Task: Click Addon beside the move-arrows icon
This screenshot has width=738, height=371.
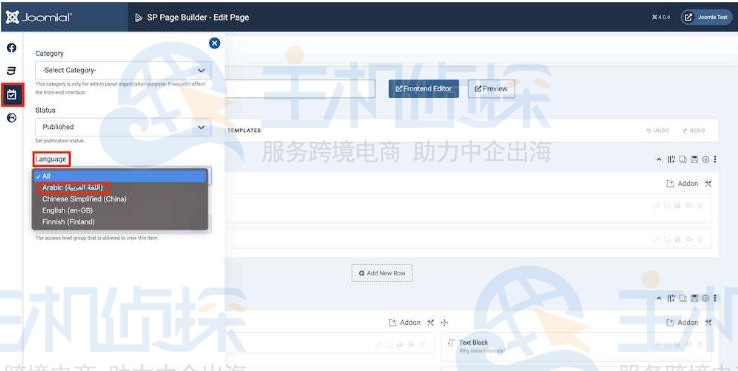Action: point(404,323)
